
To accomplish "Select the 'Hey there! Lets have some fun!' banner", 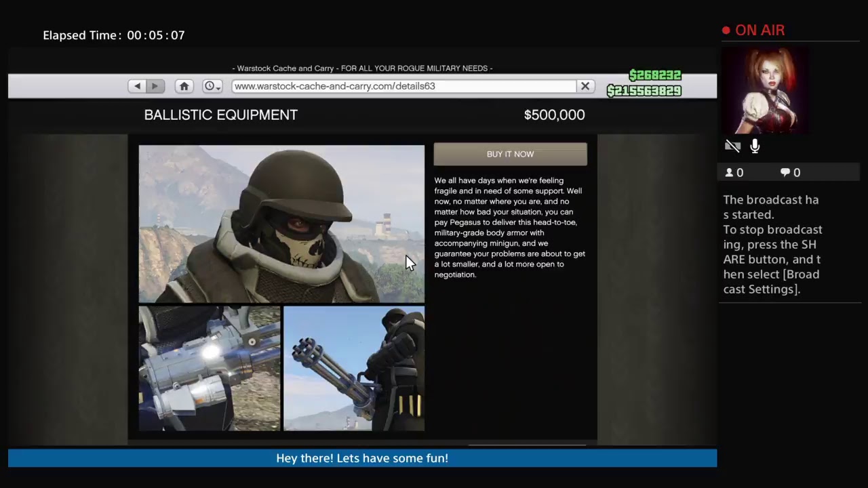I will click(362, 458).
